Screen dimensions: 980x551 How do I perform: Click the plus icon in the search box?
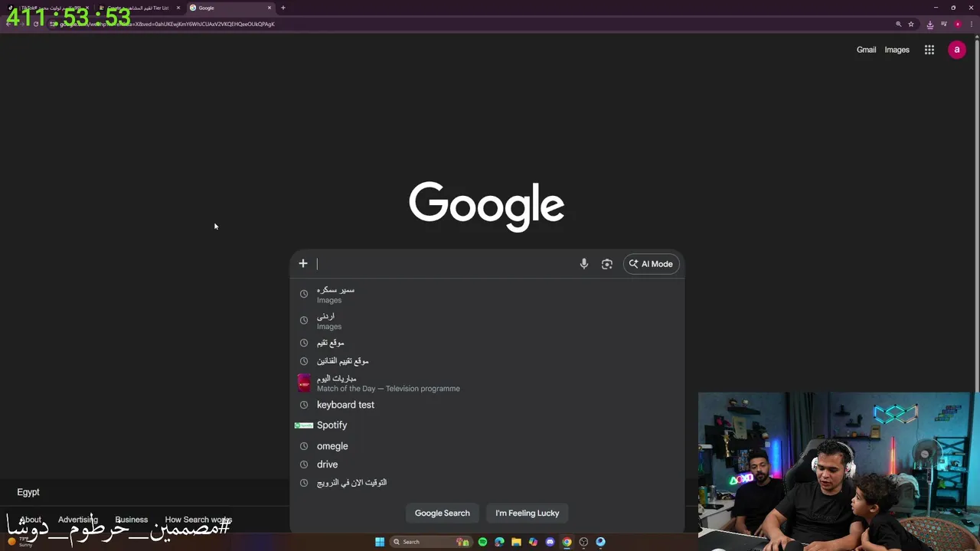[x=303, y=263]
